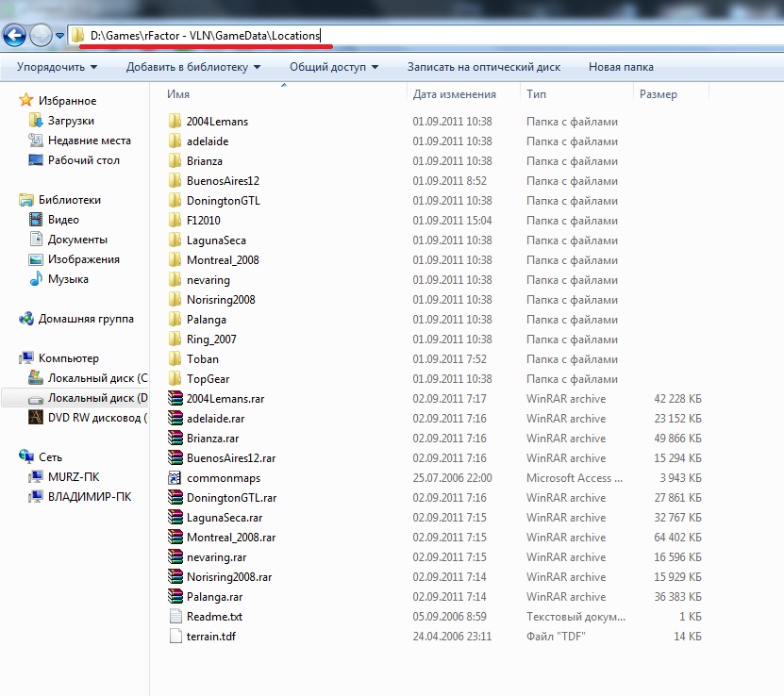Select the Readme.txt text file icon
This screenshot has height=696, width=784.
point(175,617)
